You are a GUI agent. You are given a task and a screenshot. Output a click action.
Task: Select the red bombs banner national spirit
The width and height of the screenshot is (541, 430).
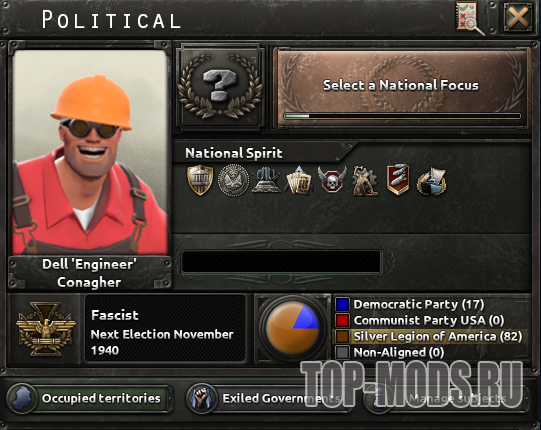(x=398, y=180)
